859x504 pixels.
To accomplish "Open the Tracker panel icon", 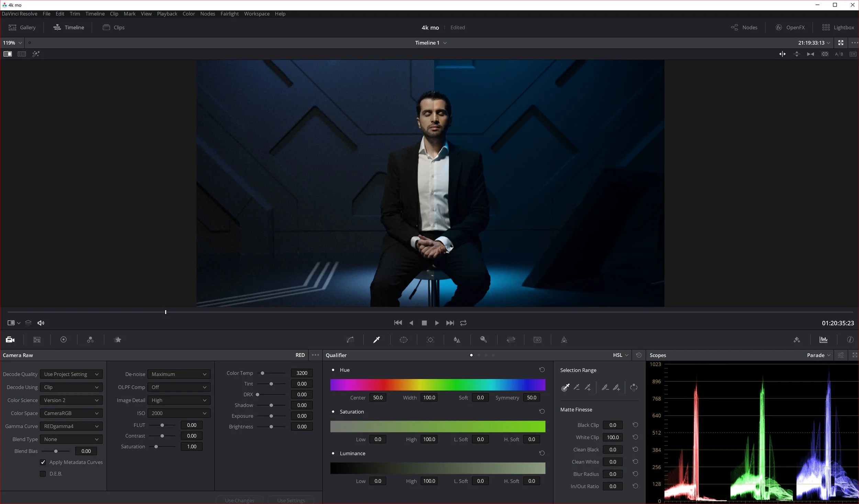I will [430, 339].
